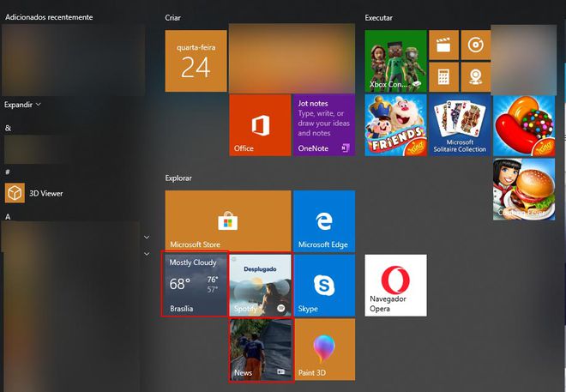The height and width of the screenshot is (392, 566).
Task: Open the Movies & TV clapperboard tile
Action: 443,45
